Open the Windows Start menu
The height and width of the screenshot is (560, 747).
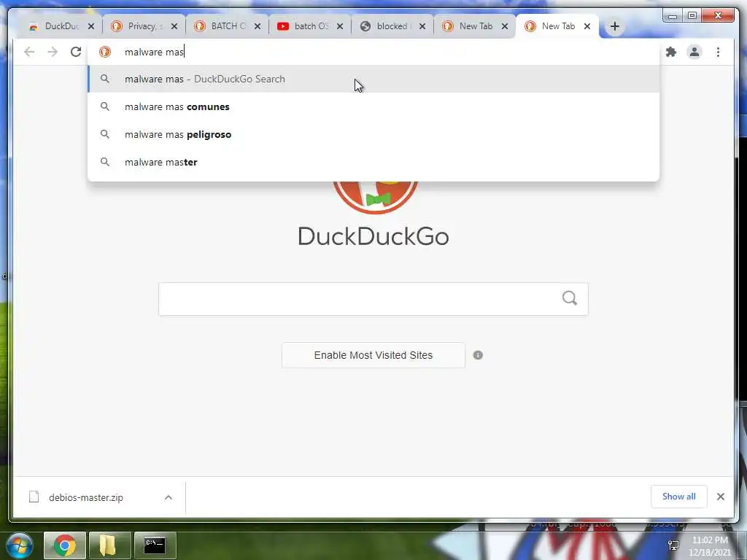20,545
